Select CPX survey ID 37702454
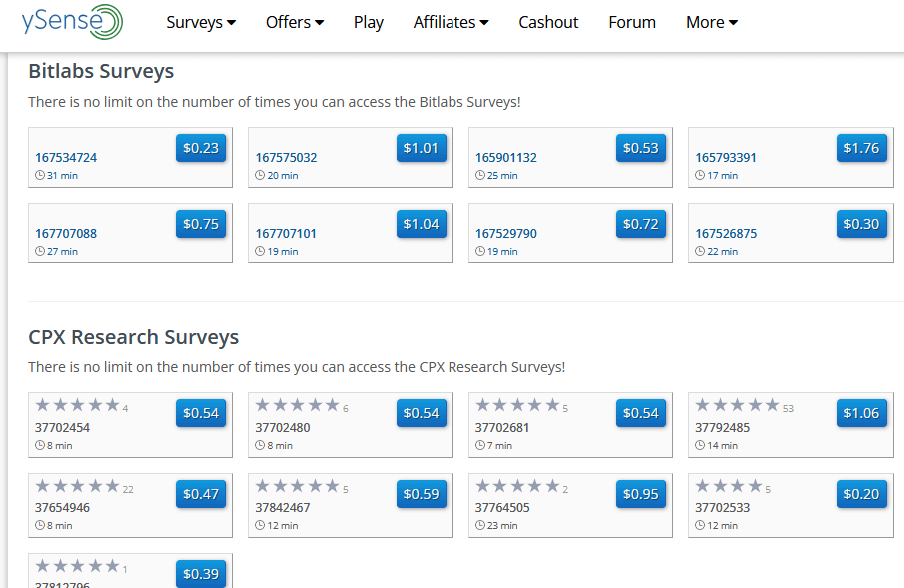 [62, 427]
